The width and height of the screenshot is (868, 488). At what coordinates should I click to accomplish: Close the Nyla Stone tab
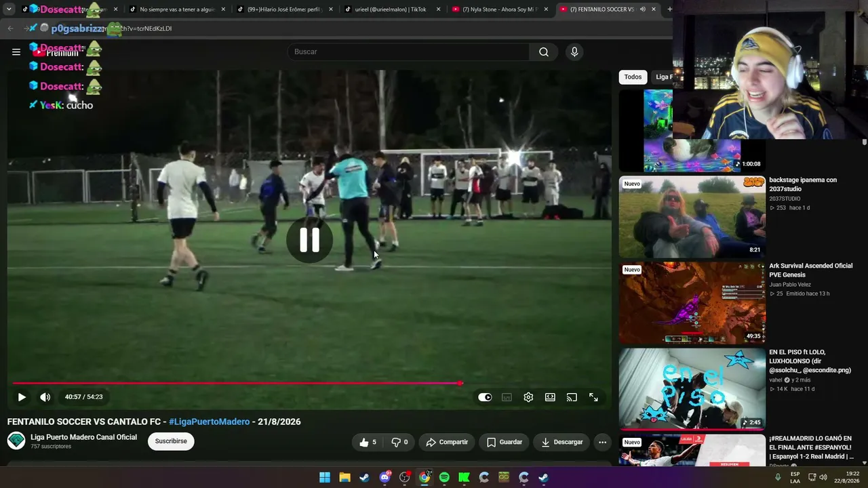point(545,9)
